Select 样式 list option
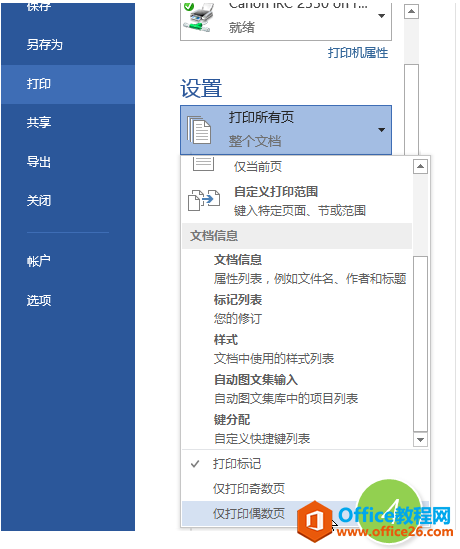Viewport: 460px width, 549px height. pos(297,349)
